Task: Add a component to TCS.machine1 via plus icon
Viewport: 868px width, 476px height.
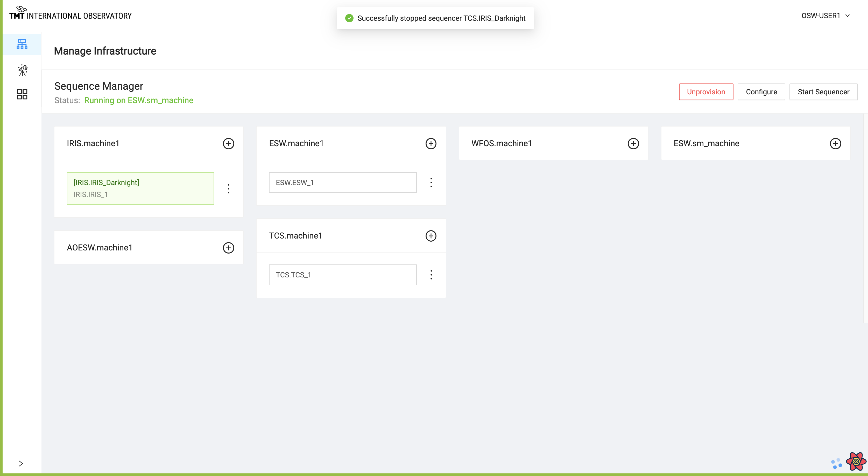Action: pyautogui.click(x=431, y=236)
